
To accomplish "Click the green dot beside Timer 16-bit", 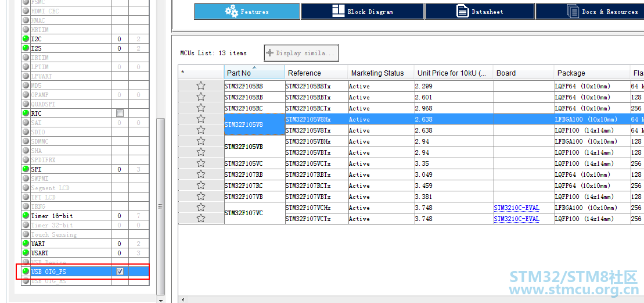I will (26, 216).
